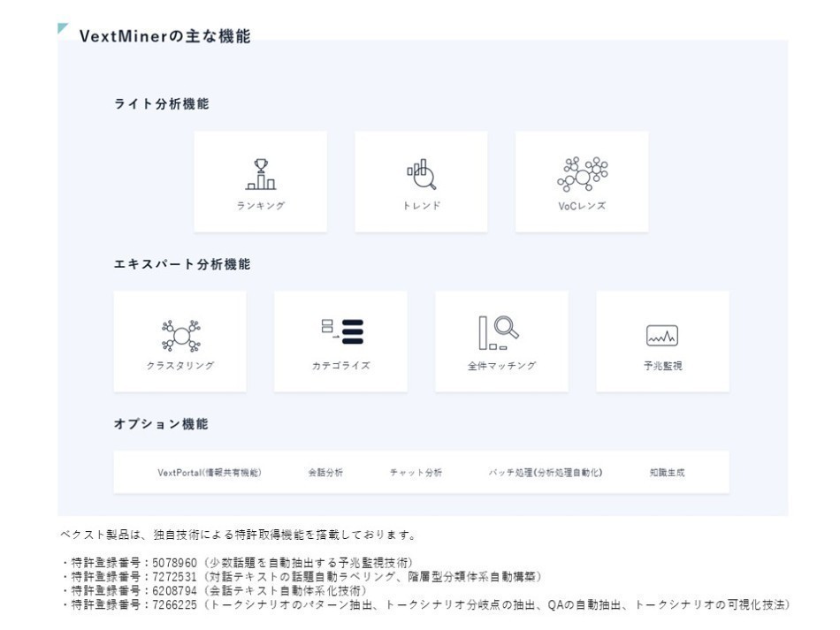Screen dimensions: 840x630
Task: Select the 全件マッチング search icon
Action: pos(500,332)
